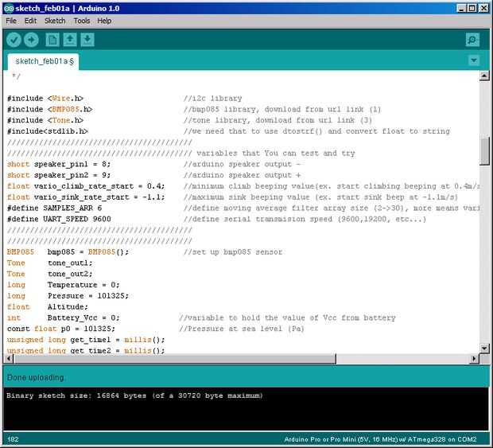493x448 pixels.
Task: Open the Sketch menu
Action: point(55,21)
